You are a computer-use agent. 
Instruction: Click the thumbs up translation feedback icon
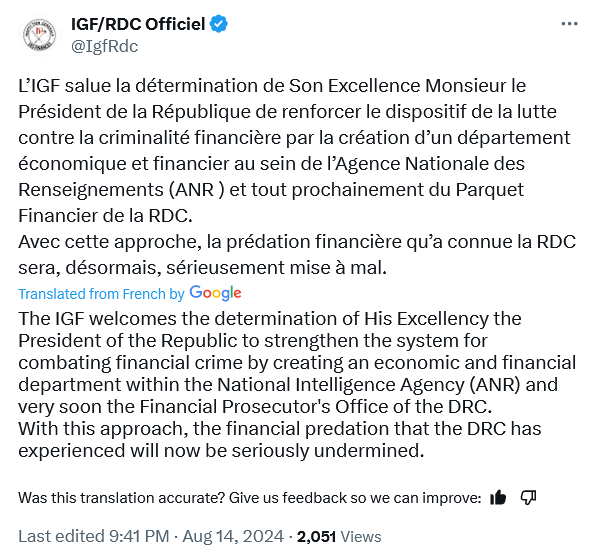[498, 497]
